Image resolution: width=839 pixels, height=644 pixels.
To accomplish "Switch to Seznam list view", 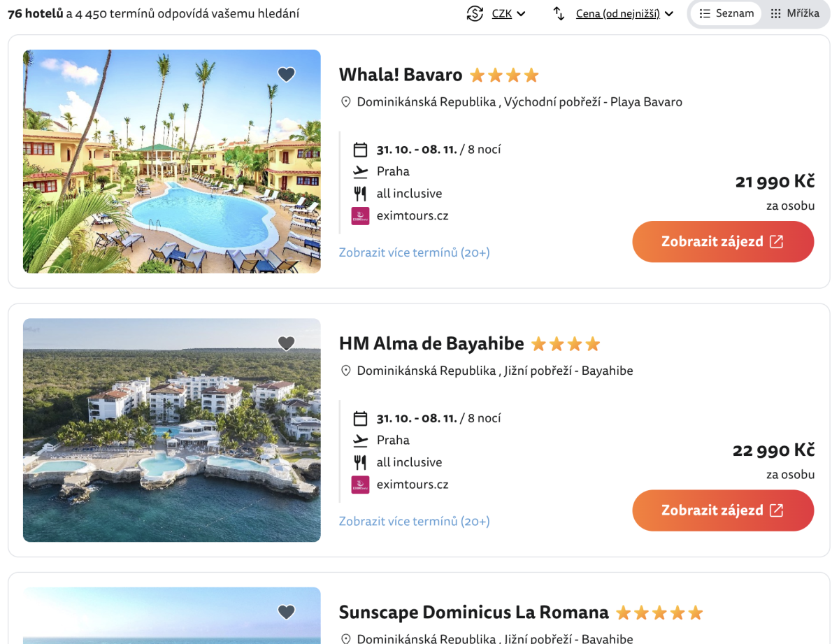I will coord(726,13).
